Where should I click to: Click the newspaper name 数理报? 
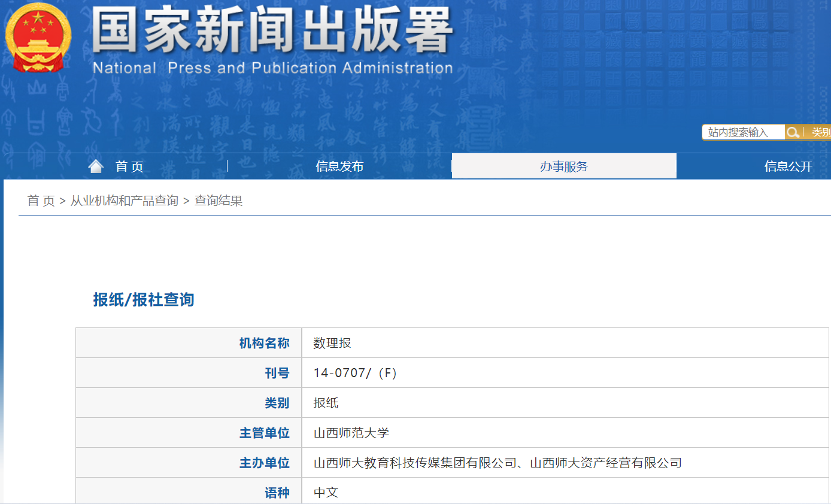(x=330, y=342)
